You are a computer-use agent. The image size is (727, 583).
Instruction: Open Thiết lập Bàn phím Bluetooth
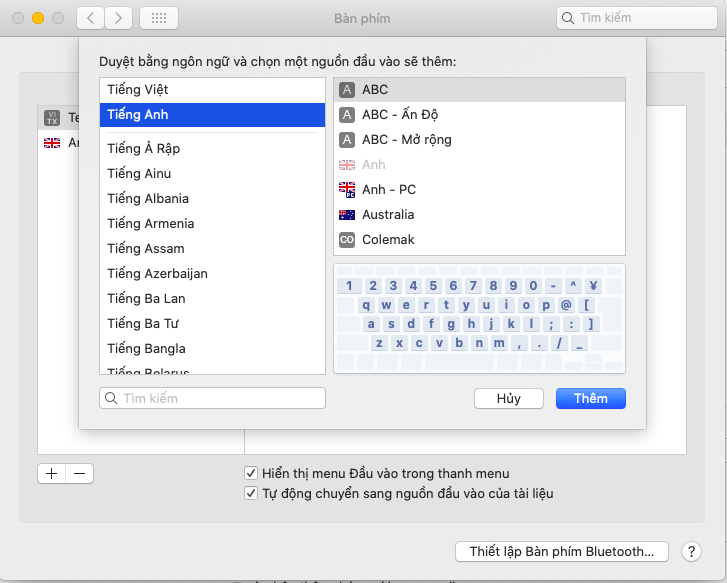[561, 551]
